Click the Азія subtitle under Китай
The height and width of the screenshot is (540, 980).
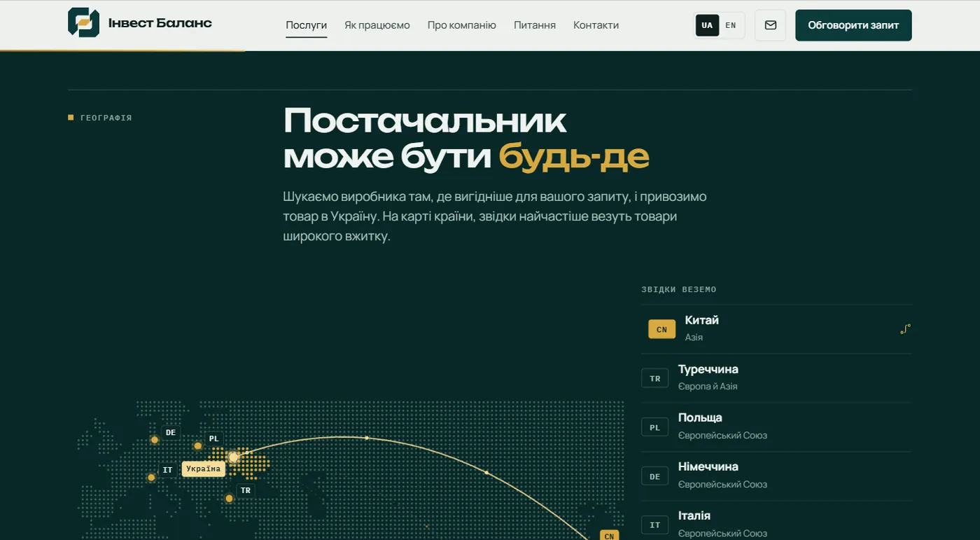(x=694, y=338)
